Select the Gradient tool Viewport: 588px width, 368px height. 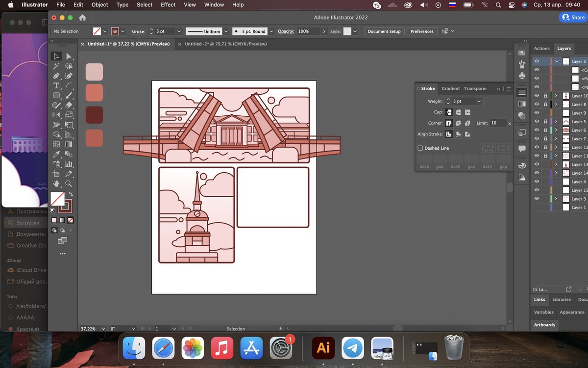[69, 144]
